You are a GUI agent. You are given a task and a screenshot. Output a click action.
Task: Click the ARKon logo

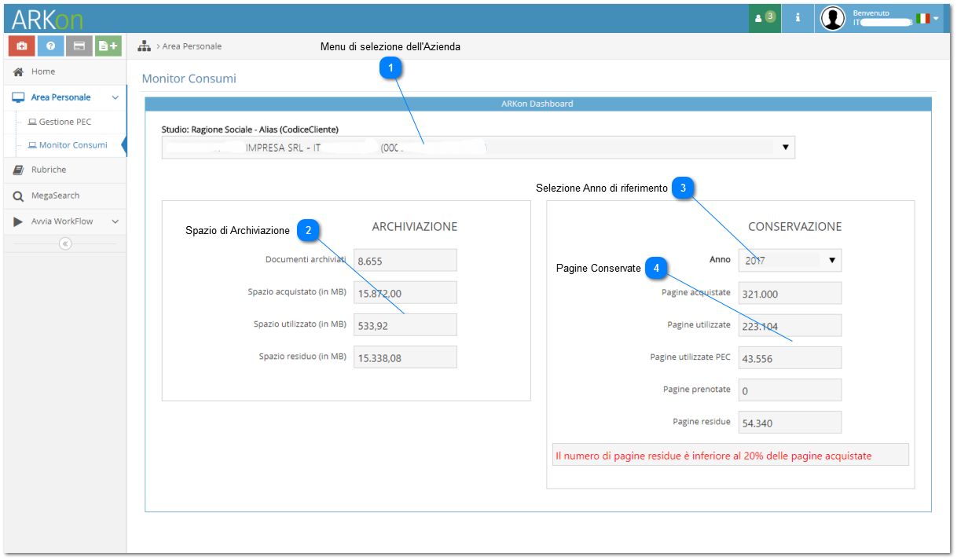tap(46, 19)
